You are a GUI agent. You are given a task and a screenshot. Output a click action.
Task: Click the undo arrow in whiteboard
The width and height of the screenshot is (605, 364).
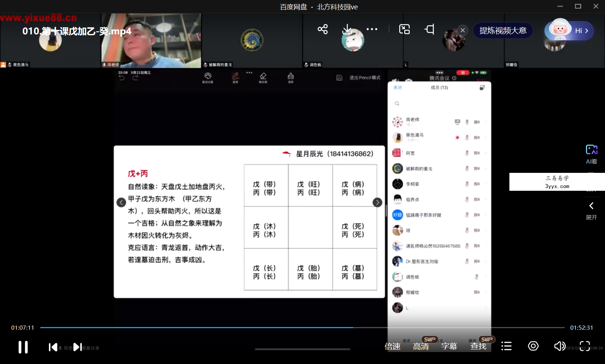(122, 78)
